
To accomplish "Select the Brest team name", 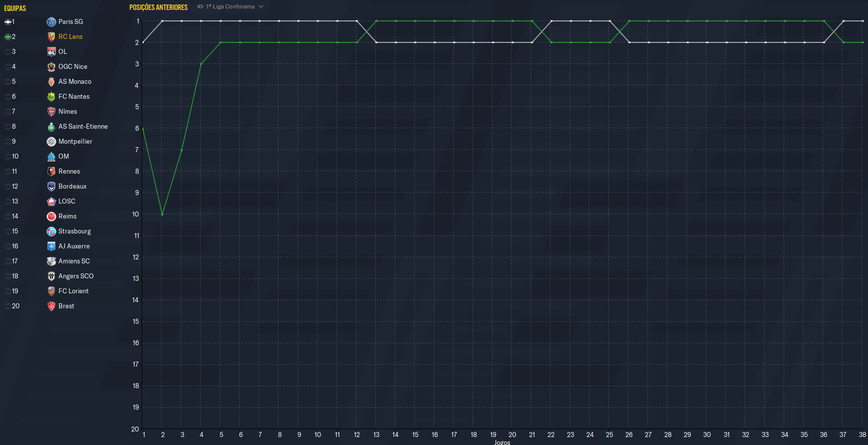I will pyautogui.click(x=66, y=306).
